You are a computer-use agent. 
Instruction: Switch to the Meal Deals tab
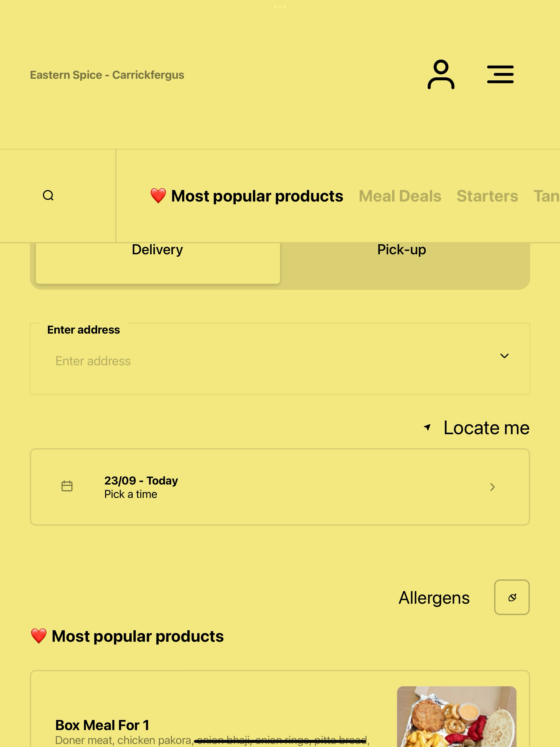pyautogui.click(x=400, y=196)
